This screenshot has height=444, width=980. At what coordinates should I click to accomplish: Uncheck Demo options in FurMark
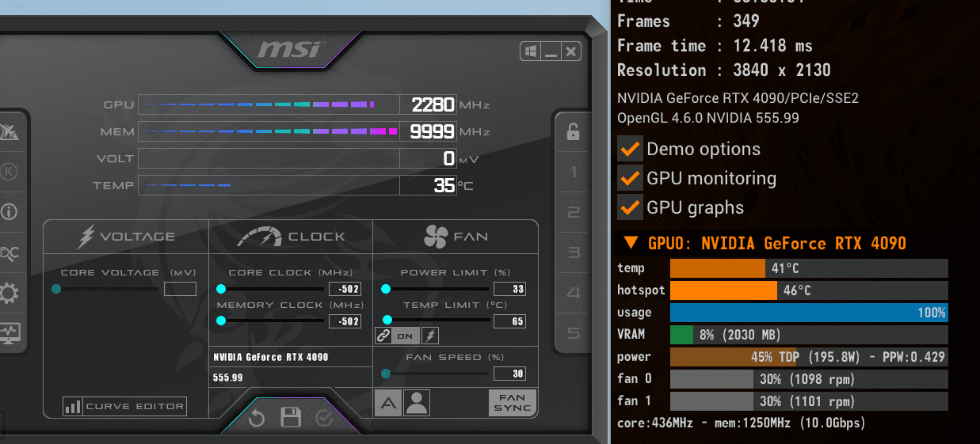[x=631, y=149]
